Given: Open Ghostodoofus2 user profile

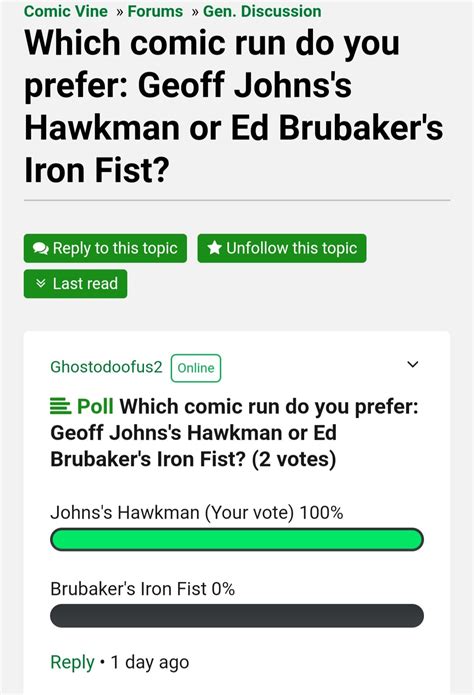Looking at the screenshot, I should tap(106, 367).
